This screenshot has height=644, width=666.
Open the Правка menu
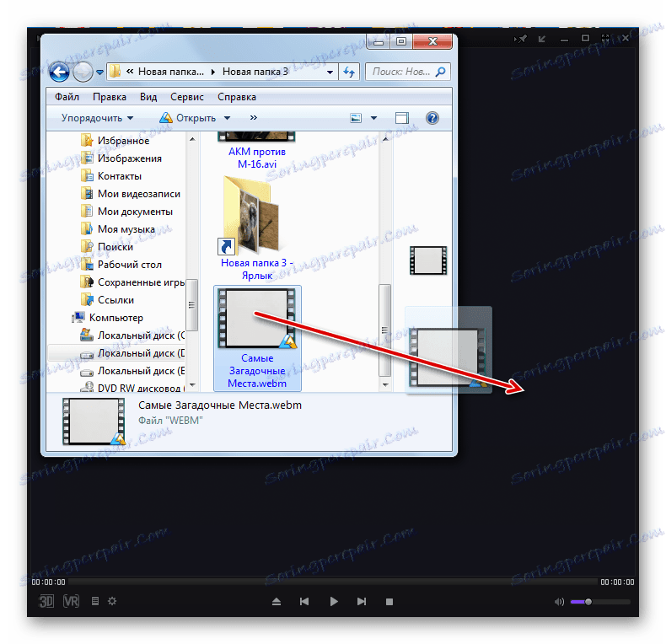109,97
